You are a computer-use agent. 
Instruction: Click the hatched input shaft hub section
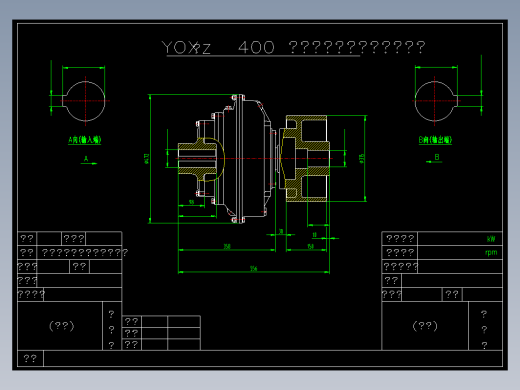point(198,159)
